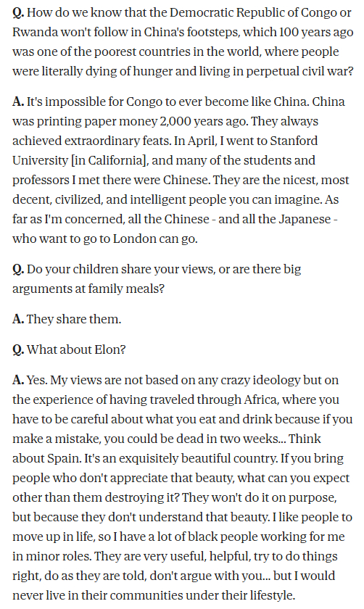Click the sentence "They share them."
Image resolution: width=364 pixels, height=609 pixels.
tap(74, 319)
